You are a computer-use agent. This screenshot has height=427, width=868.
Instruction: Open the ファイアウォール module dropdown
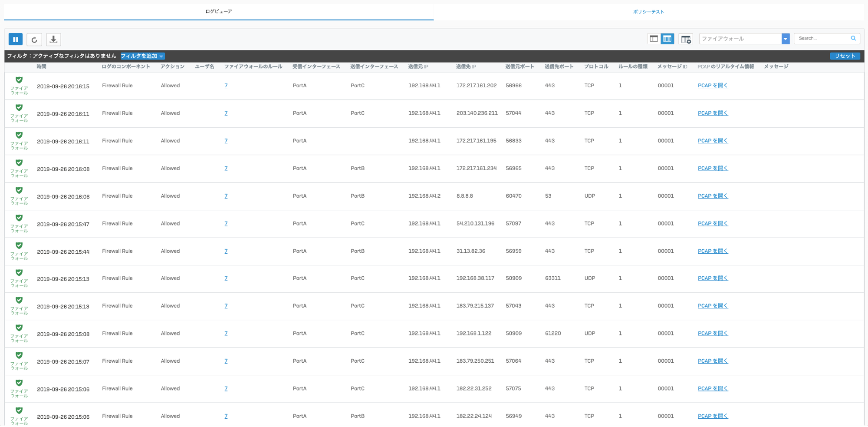744,39
